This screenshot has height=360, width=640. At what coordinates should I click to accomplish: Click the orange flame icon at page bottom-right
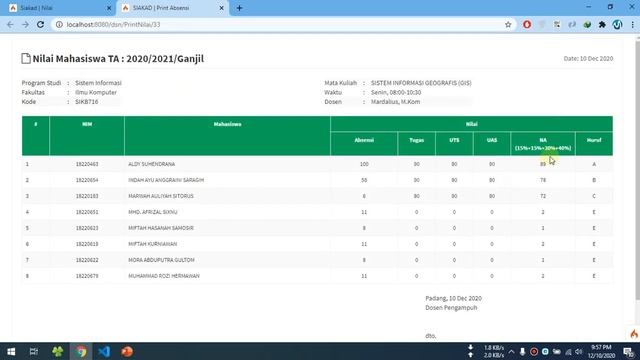[634, 334]
